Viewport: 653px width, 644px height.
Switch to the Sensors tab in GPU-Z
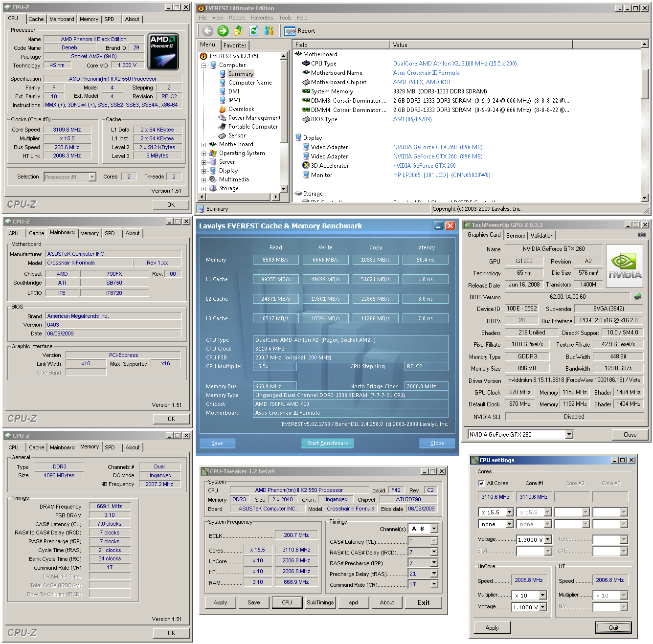click(516, 236)
